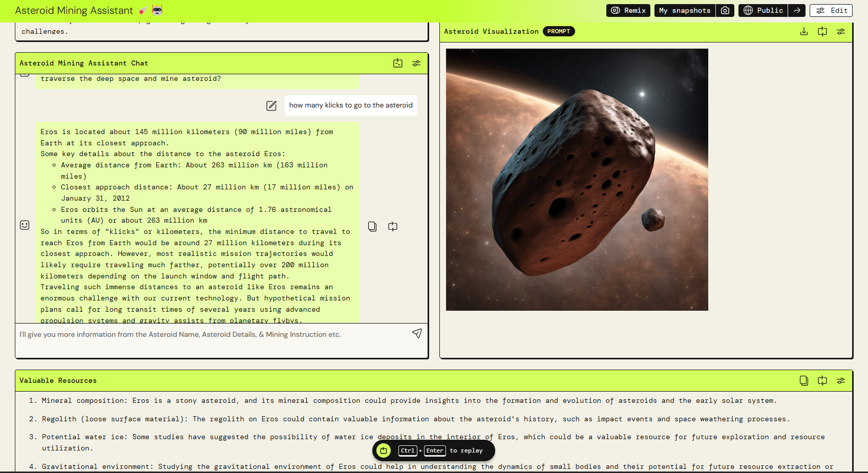Click the 'Asteroid Mining Assistant' app title

pyautogui.click(x=74, y=11)
